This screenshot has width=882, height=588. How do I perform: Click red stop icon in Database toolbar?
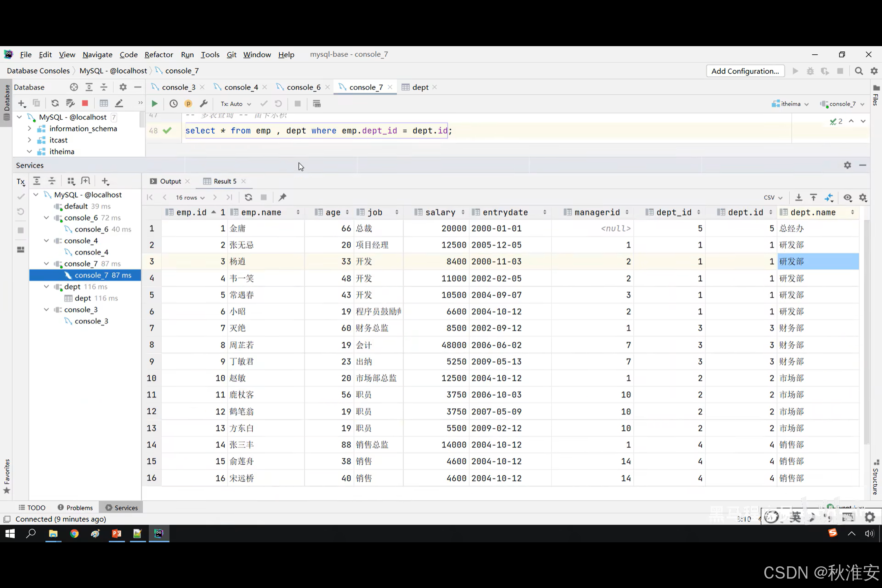85,103
